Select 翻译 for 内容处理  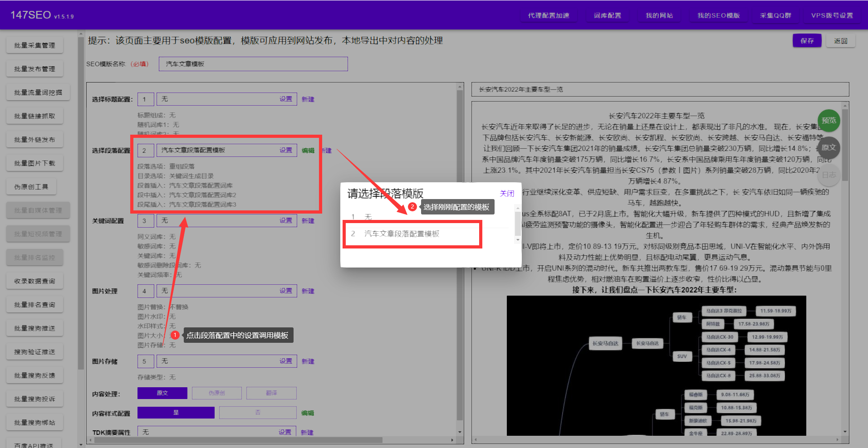271,393
